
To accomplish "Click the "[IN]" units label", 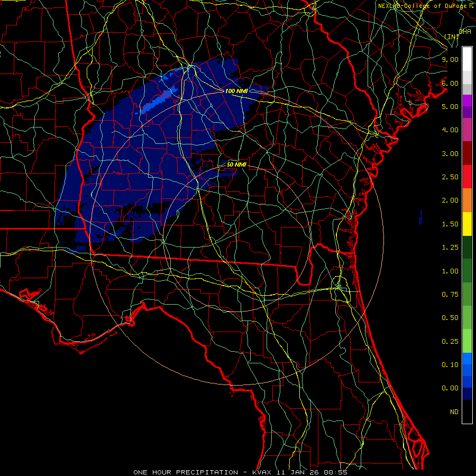I will (451, 36).
